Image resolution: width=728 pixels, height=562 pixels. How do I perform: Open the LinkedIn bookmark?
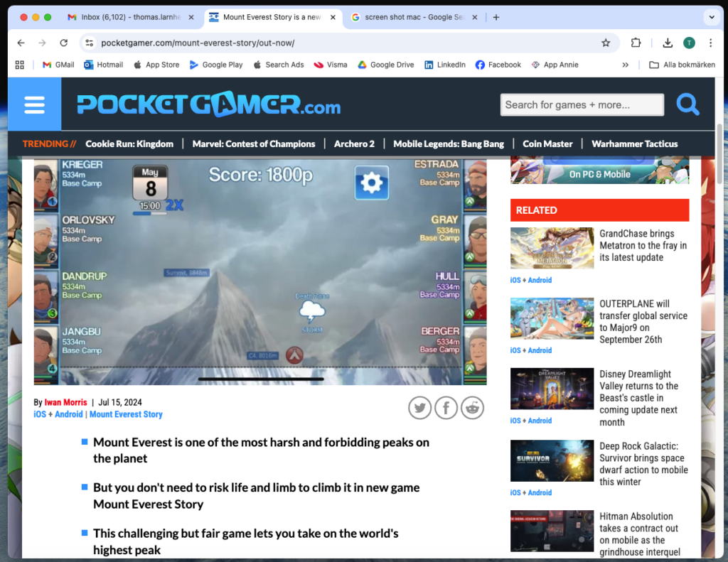click(x=445, y=65)
